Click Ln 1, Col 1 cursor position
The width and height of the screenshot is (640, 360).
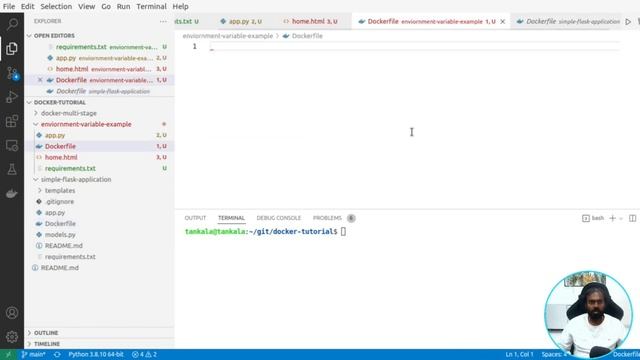click(x=519, y=354)
